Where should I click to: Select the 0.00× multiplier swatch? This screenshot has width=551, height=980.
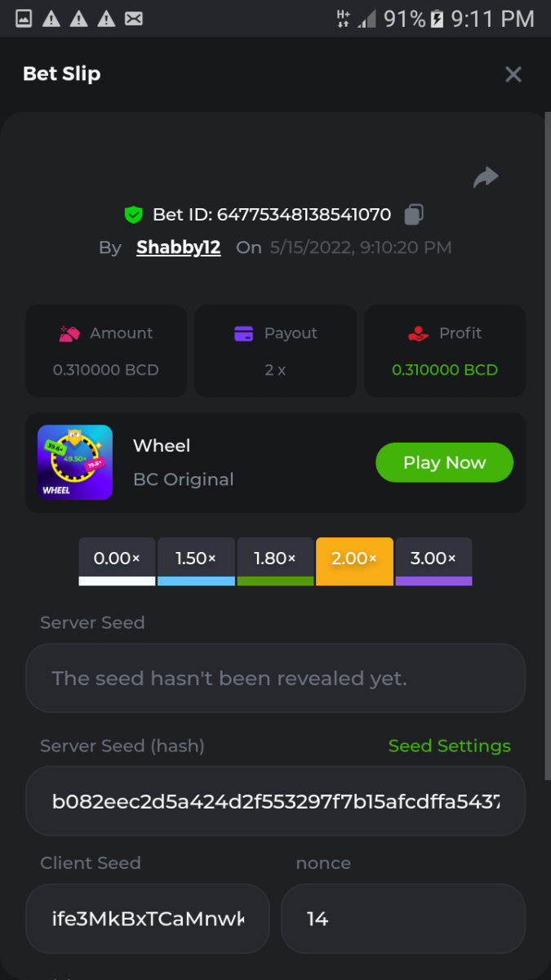[x=117, y=561]
